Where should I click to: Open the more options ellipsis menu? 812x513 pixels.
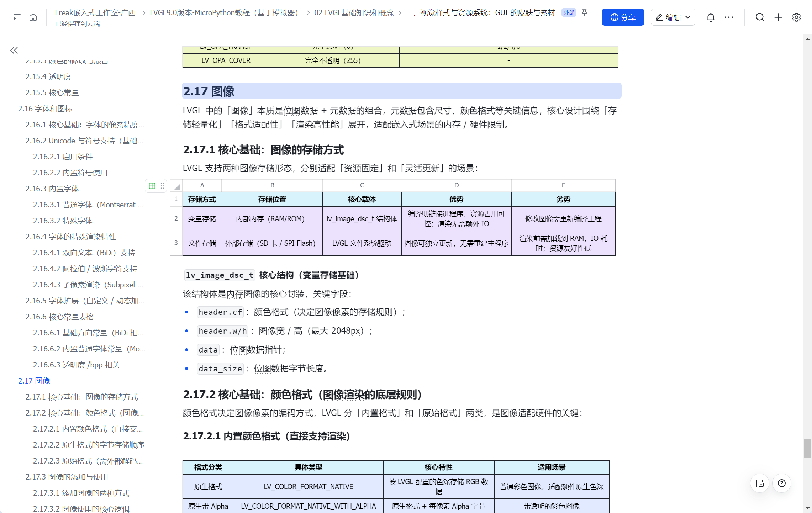pos(729,17)
